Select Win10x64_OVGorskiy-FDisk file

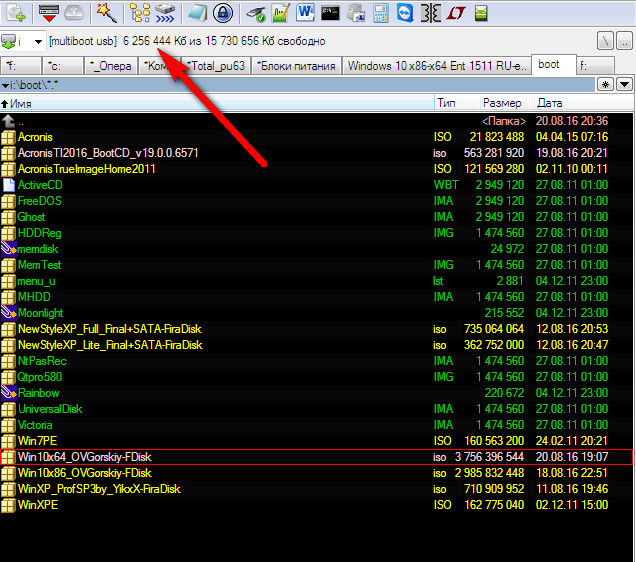pyautogui.click(x=316, y=457)
